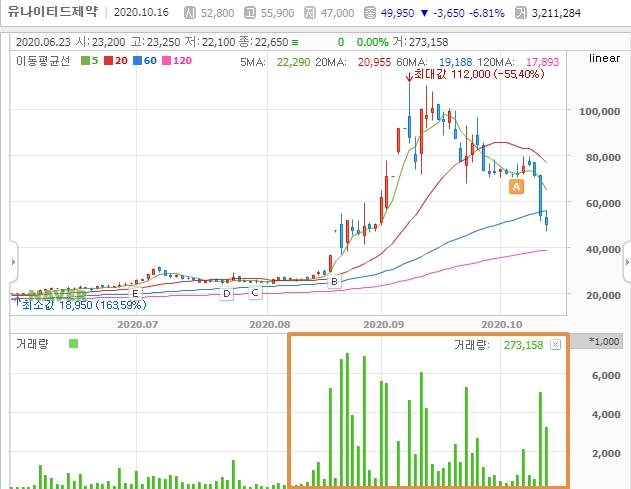This screenshot has height=489, width=631.
Task: Click the 최대값 112,000 (-55.40%) label
Action: point(479,74)
